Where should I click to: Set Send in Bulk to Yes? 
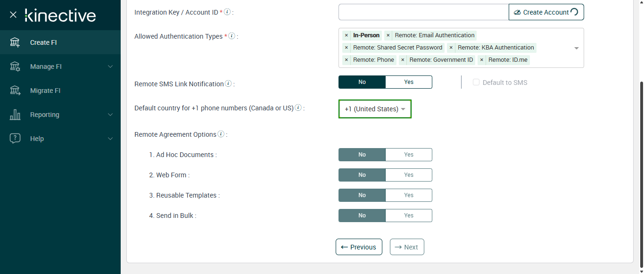[408, 216]
